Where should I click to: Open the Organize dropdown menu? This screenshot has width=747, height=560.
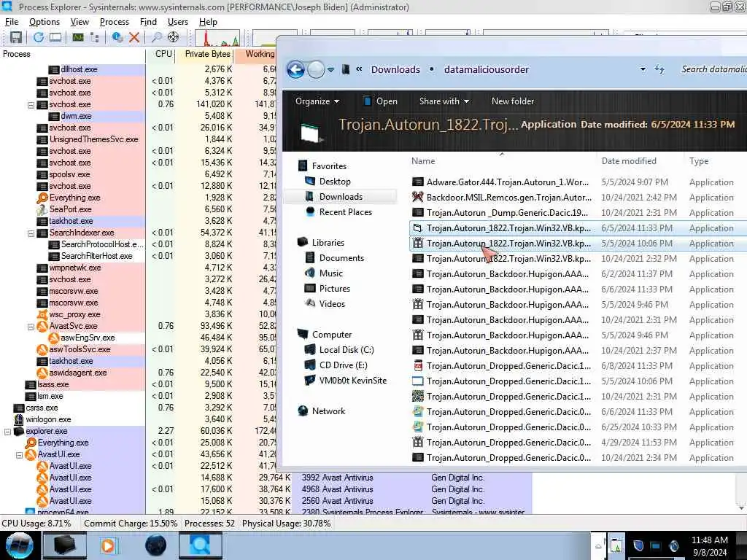[x=317, y=101]
